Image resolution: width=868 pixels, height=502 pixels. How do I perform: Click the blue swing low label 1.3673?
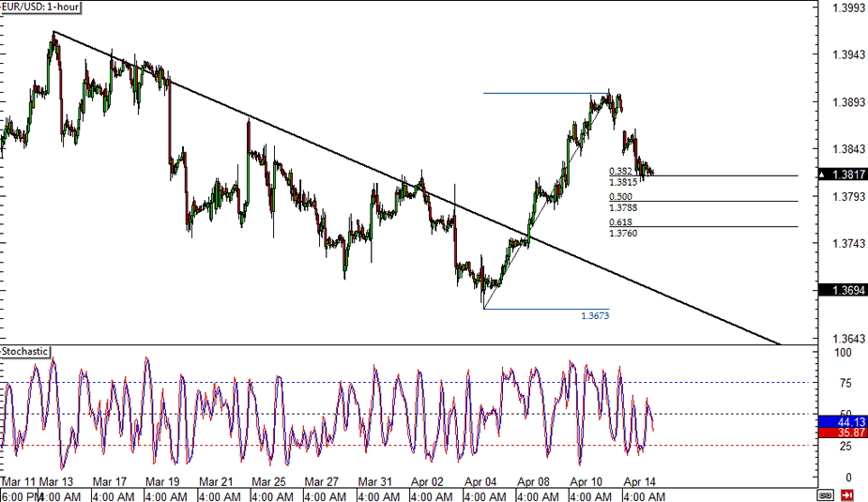click(x=595, y=316)
